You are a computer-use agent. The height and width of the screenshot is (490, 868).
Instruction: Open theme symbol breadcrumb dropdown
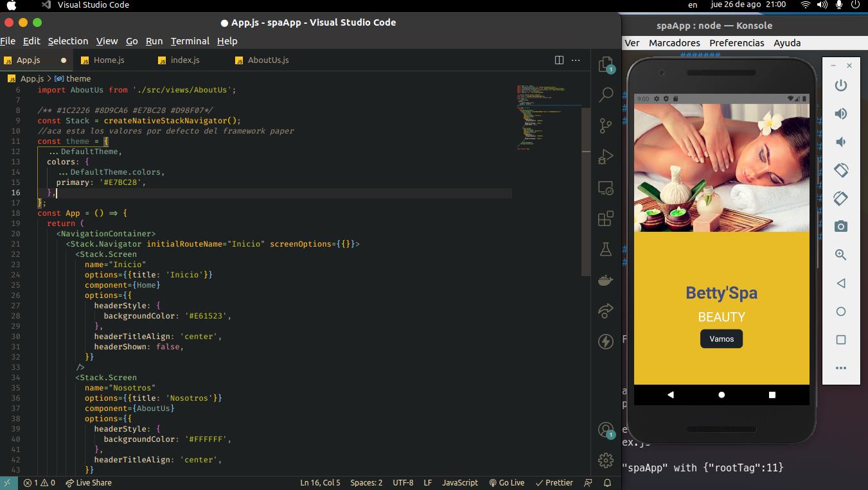click(73, 78)
